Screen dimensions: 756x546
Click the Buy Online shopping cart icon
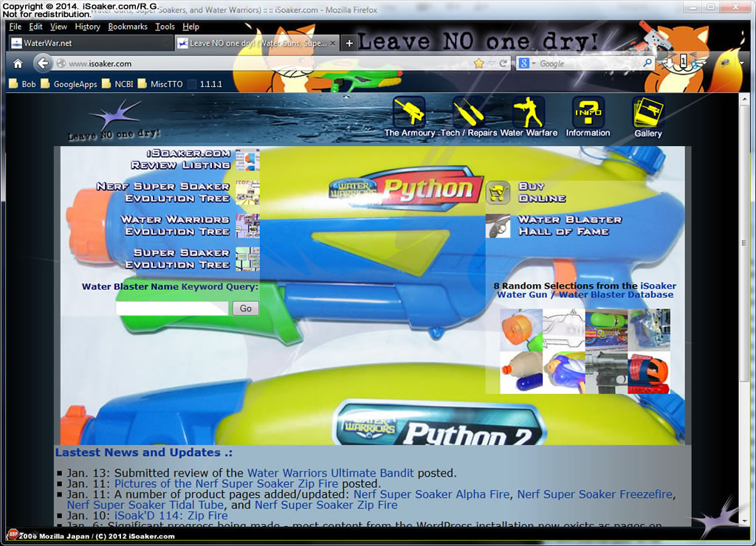click(x=498, y=193)
